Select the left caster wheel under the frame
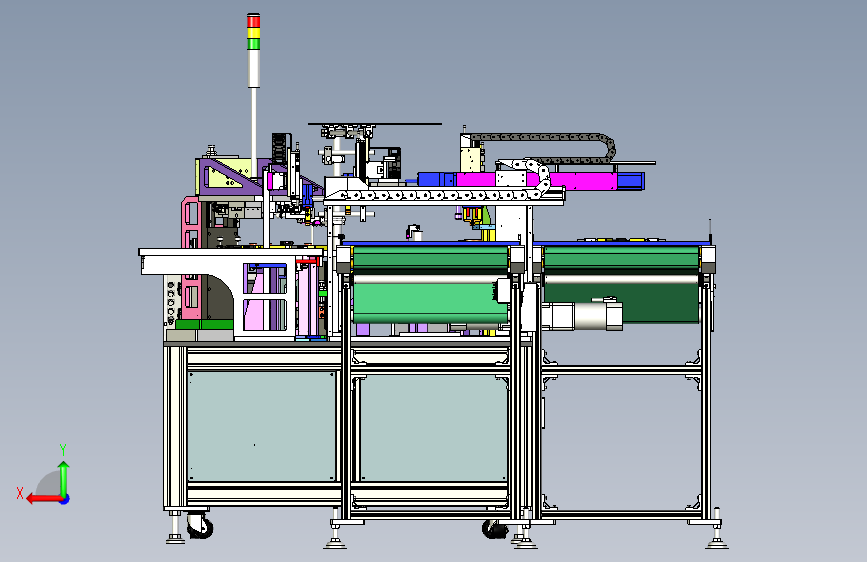867x562 pixels. [200, 525]
